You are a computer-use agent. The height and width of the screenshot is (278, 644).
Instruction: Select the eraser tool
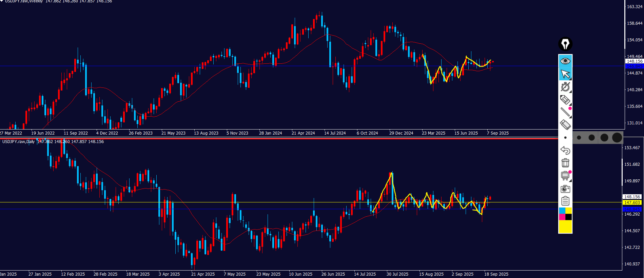pyautogui.click(x=565, y=124)
